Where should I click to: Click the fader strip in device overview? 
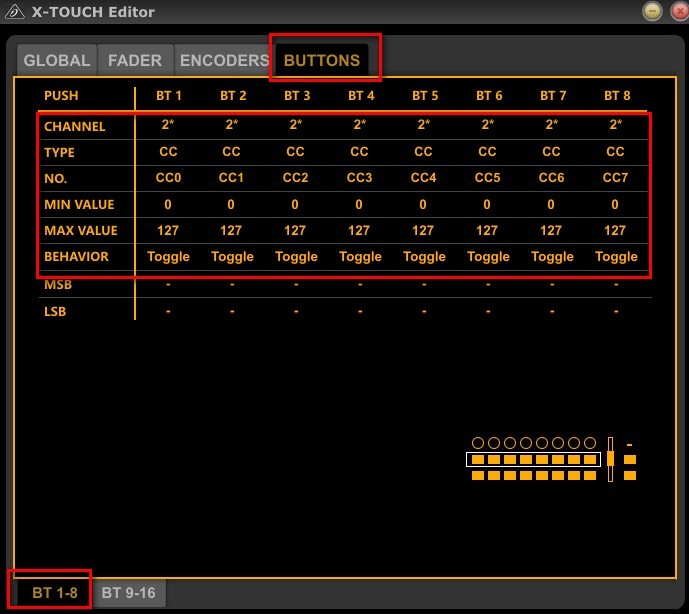click(x=610, y=459)
